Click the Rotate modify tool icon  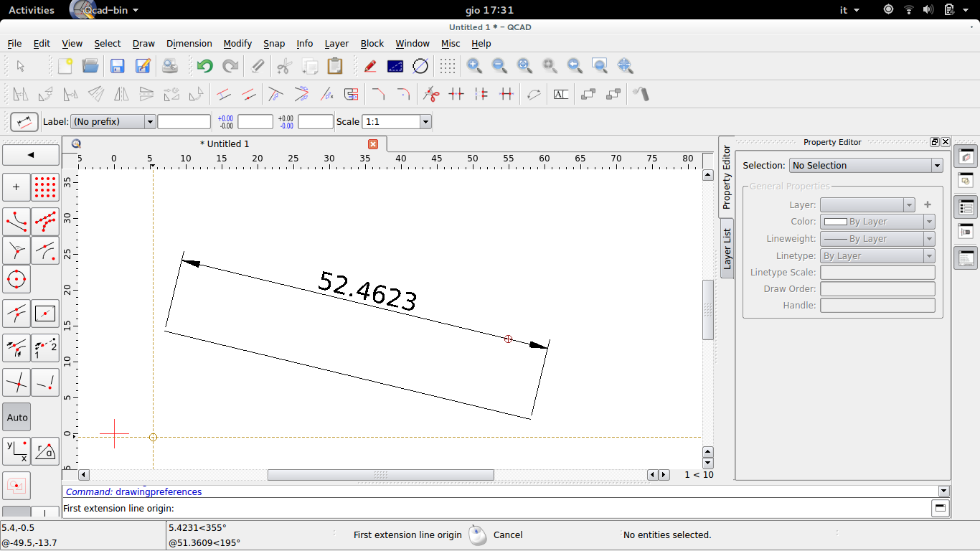click(46, 94)
